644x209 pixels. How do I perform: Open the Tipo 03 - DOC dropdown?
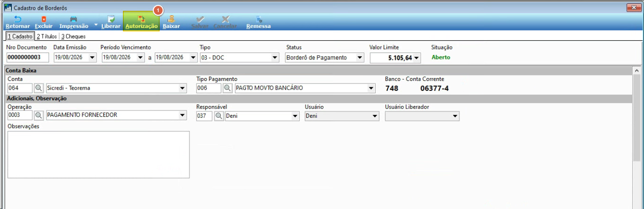274,57
